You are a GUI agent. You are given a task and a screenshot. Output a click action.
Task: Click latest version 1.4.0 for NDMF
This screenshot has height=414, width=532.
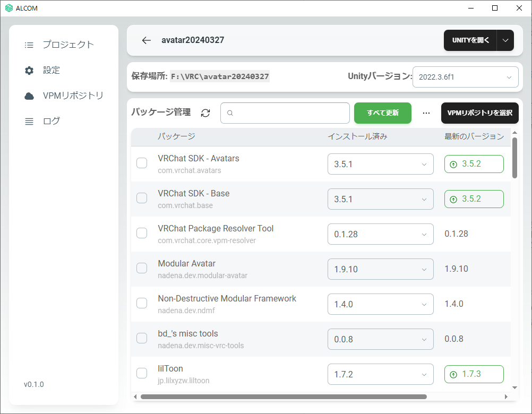pos(454,304)
